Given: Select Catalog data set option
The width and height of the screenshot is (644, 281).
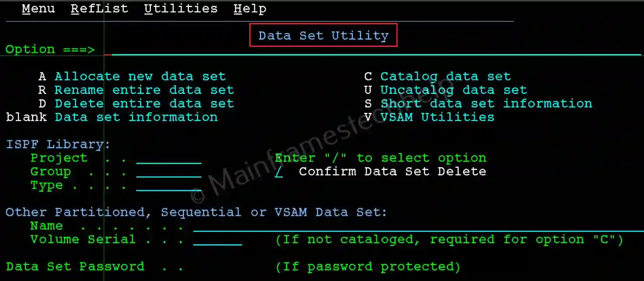Looking at the screenshot, I should pos(445,77).
